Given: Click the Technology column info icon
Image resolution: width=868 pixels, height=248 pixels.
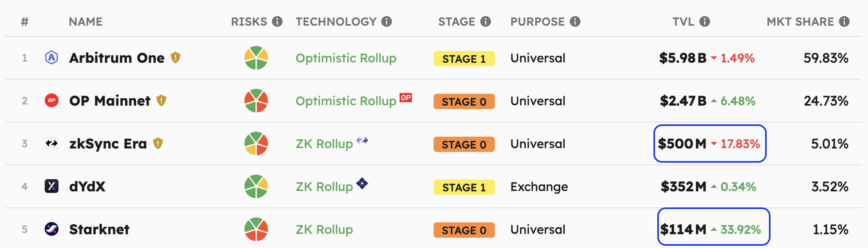Looking at the screenshot, I should [x=387, y=21].
